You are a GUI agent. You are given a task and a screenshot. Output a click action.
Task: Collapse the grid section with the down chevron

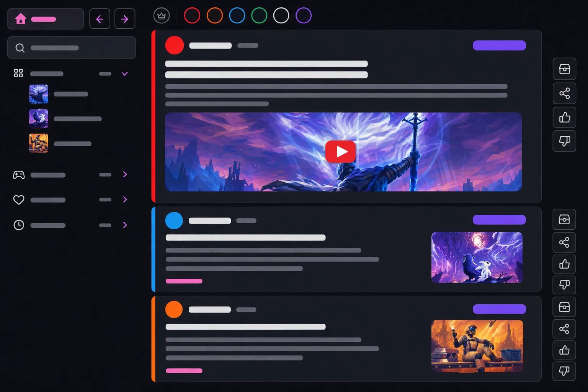[x=125, y=73]
